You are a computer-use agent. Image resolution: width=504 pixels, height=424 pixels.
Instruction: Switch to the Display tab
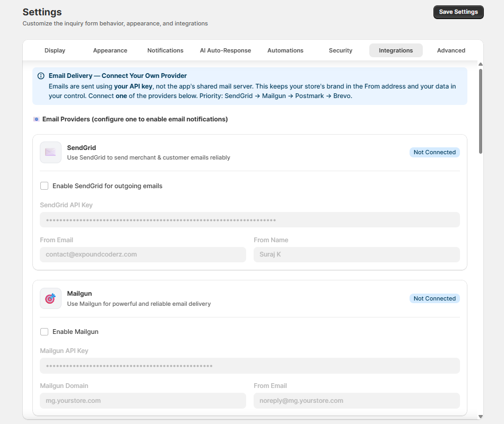pyautogui.click(x=55, y=50)
